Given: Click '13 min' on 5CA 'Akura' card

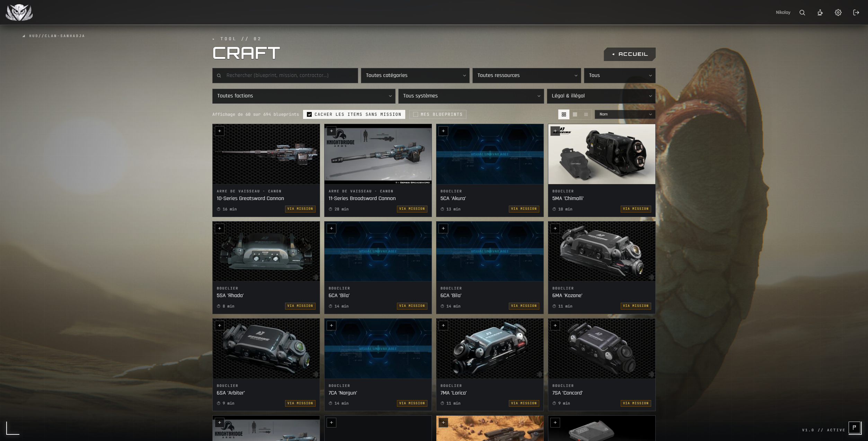Looking at the screenshot, I should (x=453, y=209).
